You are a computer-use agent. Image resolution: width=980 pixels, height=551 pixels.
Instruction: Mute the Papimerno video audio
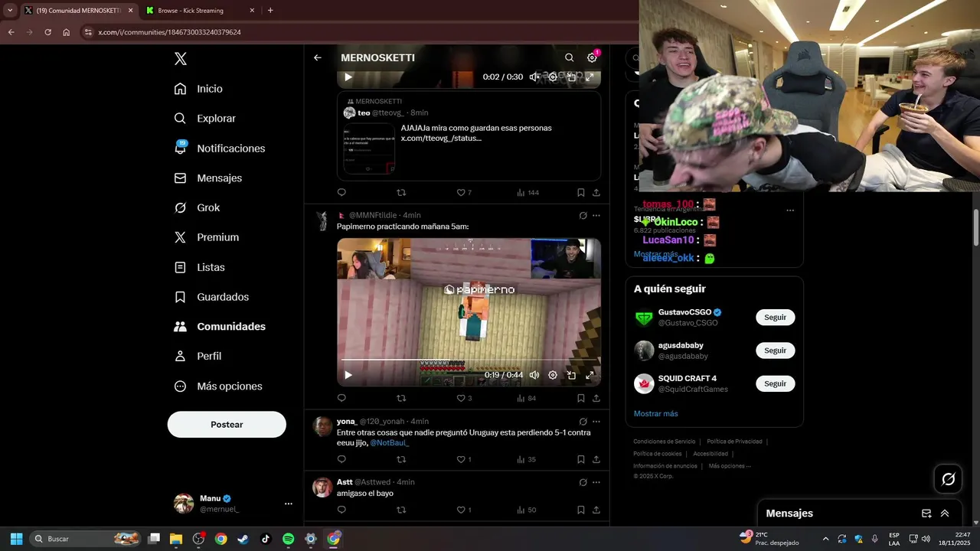point(534,375)
